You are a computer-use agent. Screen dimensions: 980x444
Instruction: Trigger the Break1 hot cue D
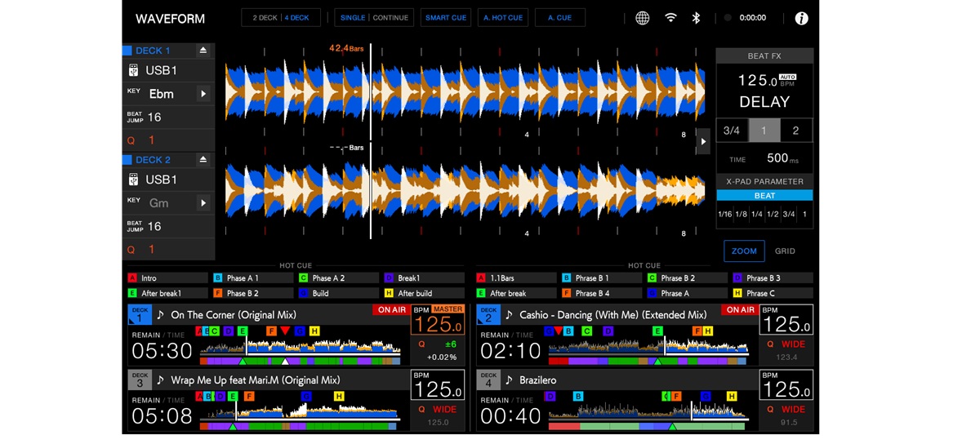(420, 278)
